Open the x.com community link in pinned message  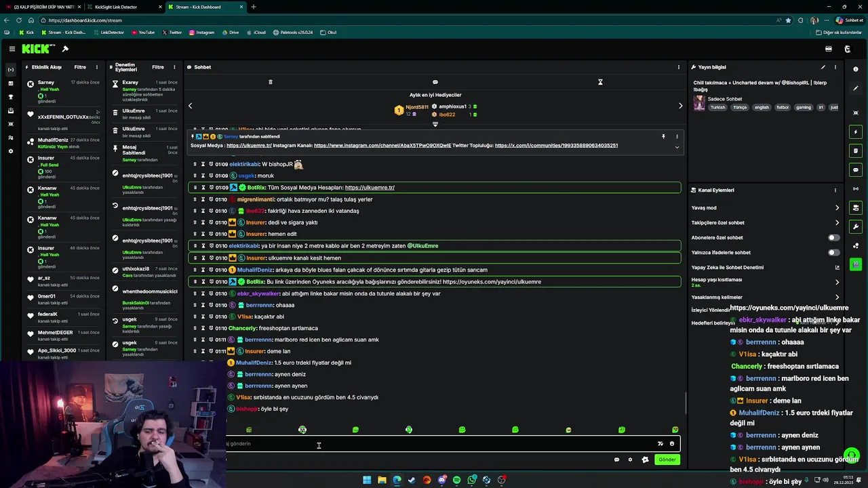[x=556, y=146]
